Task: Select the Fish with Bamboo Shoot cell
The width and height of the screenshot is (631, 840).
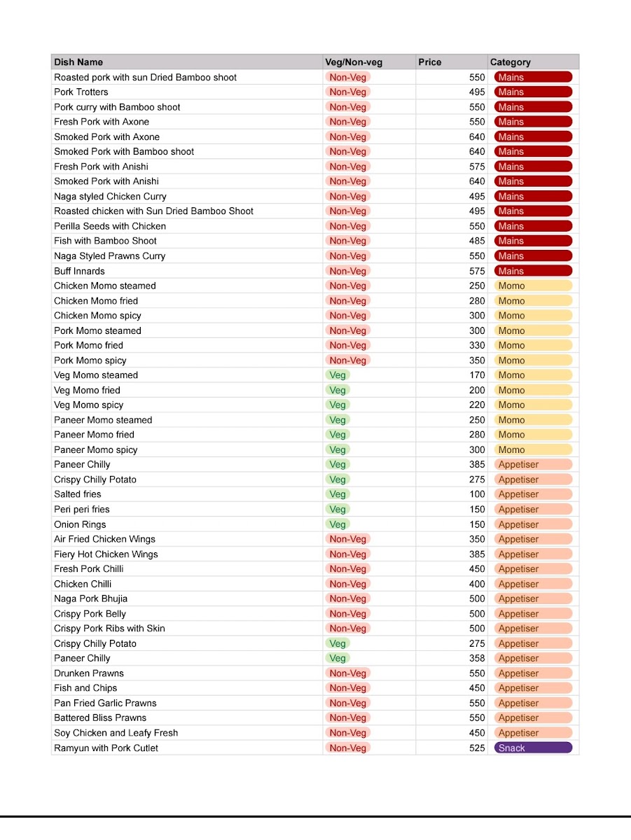Action: [x=187, y=241]
